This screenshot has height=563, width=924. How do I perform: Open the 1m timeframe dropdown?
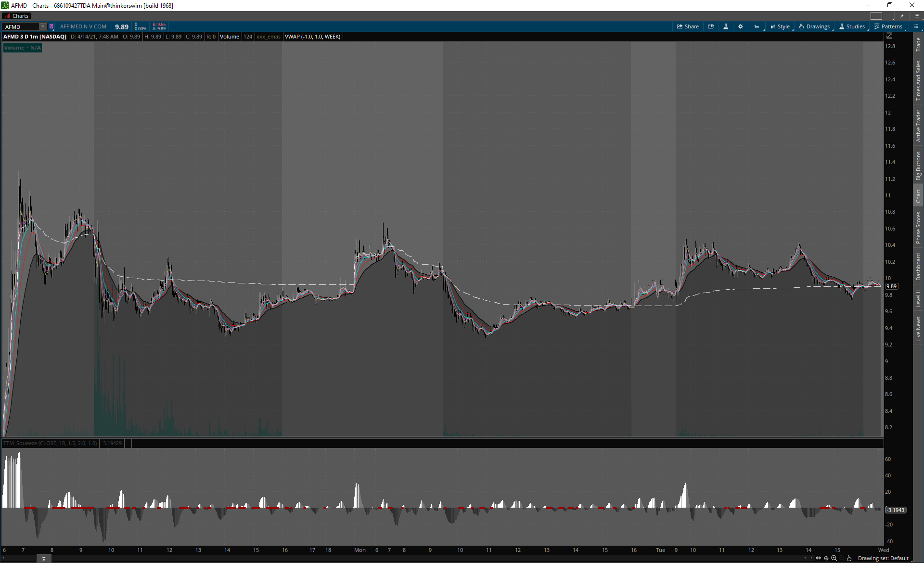(757, 26)
